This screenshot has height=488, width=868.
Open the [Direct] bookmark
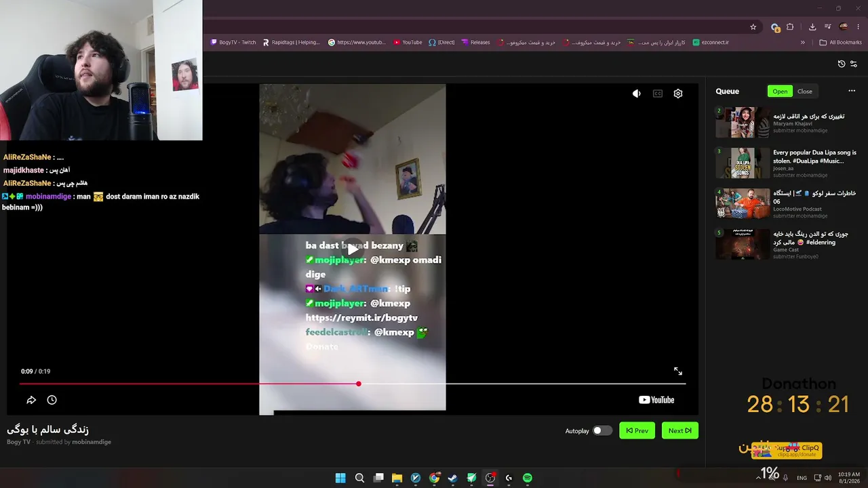click(441, 42)
